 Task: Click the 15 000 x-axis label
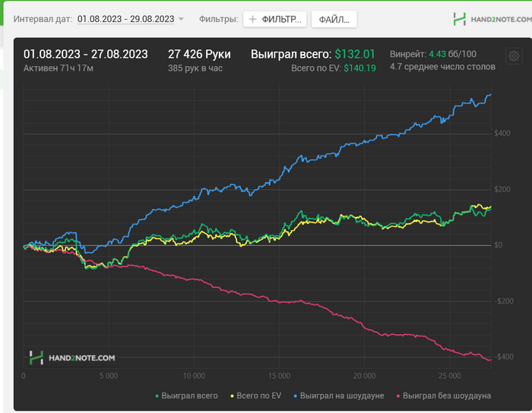(279, 376)
